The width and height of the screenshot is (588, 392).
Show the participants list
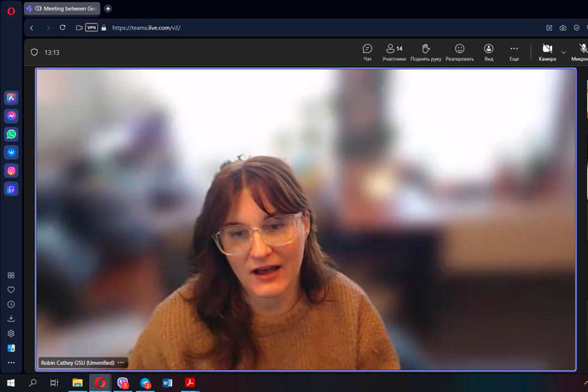[x=394, y=52]
